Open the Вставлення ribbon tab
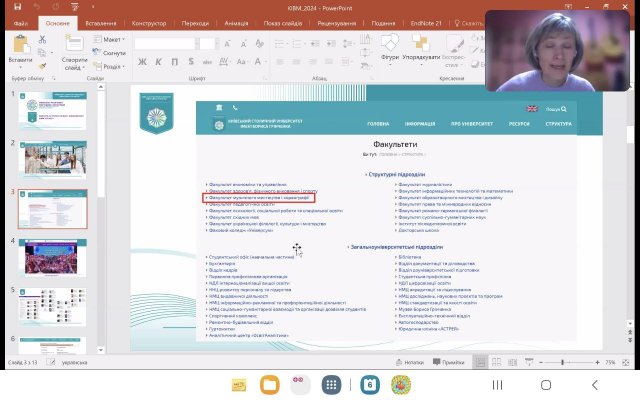Viewport: 640px width, 400px height. (x=103, y=20)
